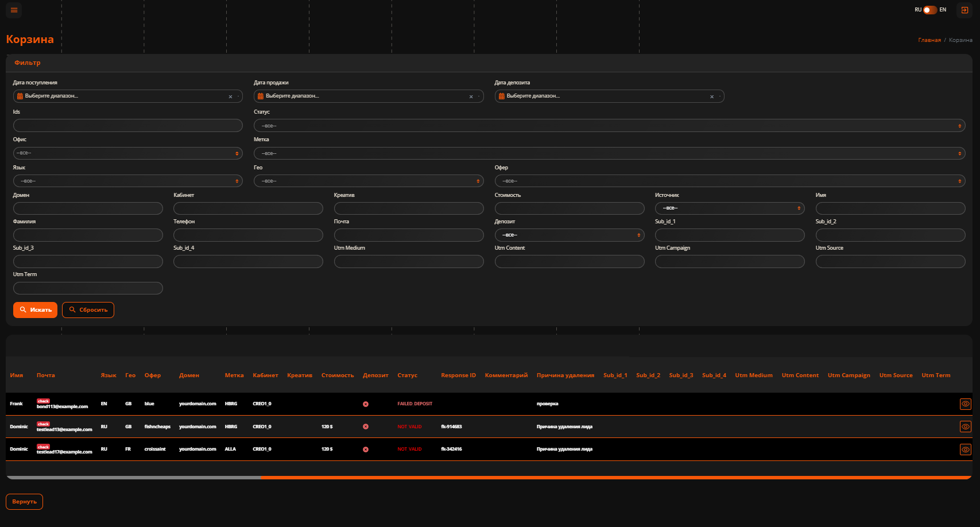
Task: Click the Вернуть button
Action: 24,502
